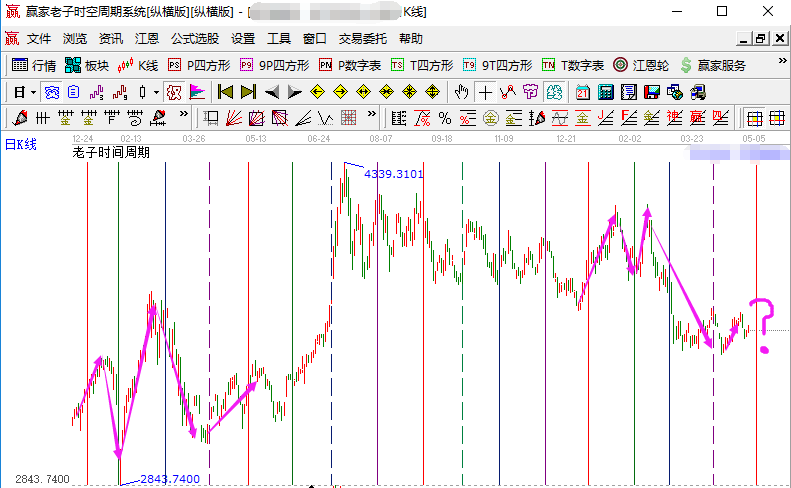Toggle the crosshair cursor mode
791x488 pixels.
(x=485, y=92)
